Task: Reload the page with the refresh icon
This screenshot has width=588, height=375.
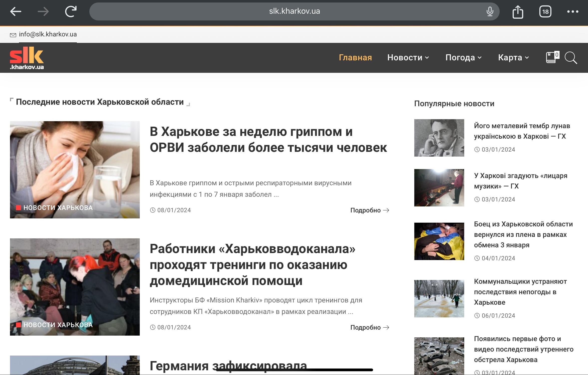Action: (71, 11)
